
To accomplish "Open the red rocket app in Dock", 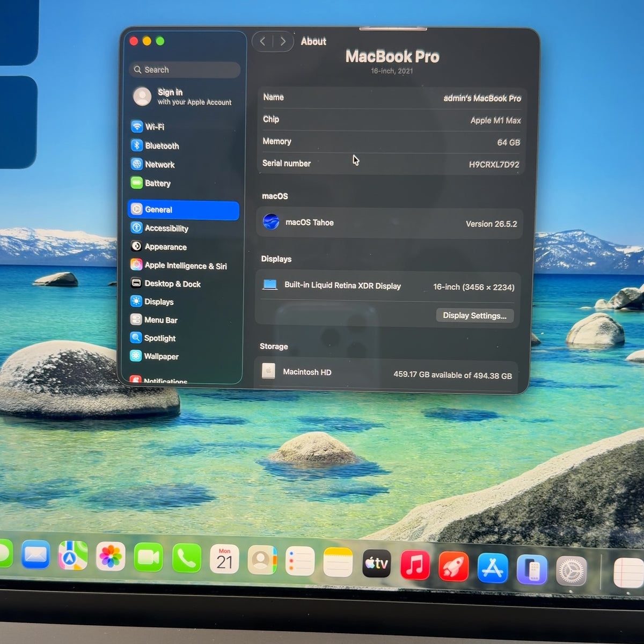I will click(453, 567).
